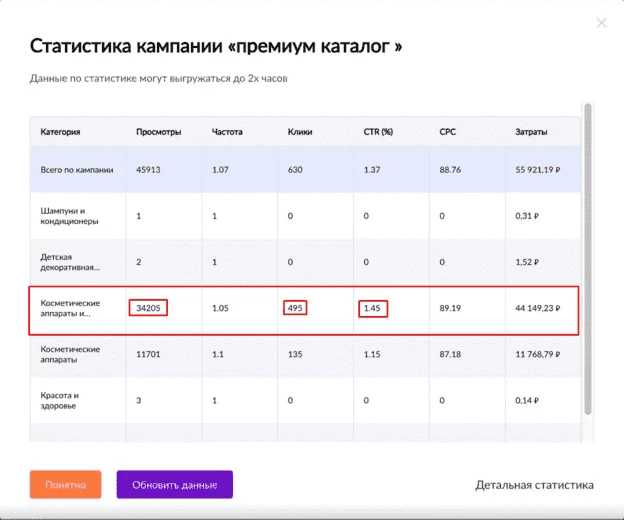This screenshot has height=520, width=624.
Task: Click cost 44 149,23 ₽ cell
Action: pos(538,308)
